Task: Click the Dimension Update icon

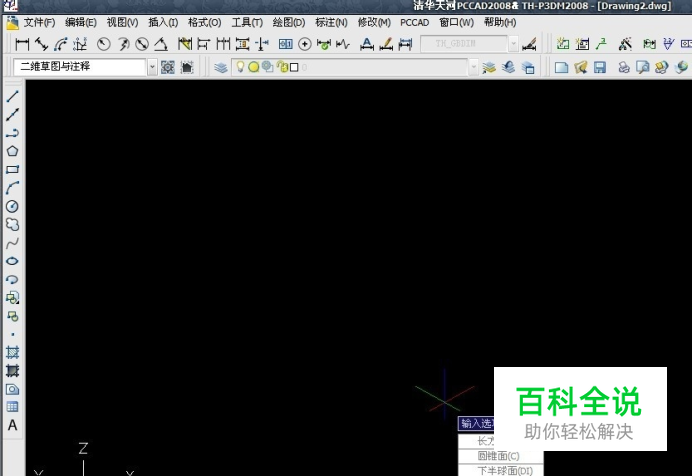Action: 405,44
